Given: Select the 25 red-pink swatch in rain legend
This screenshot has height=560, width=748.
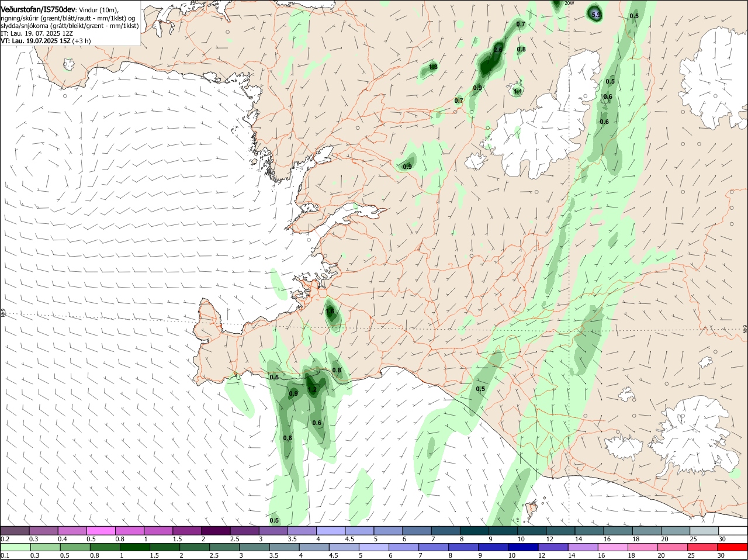Looking at the screenshot, I should (703, 547).
